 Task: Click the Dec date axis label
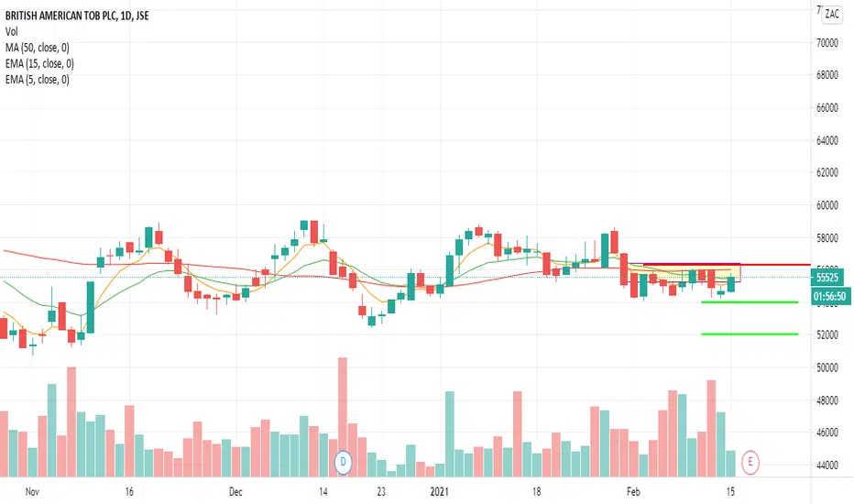click(235, 491)
